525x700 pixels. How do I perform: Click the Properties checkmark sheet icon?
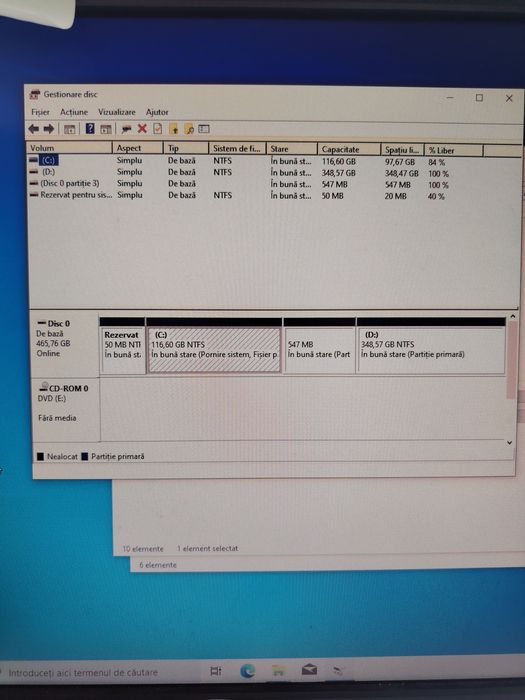(x=158, y=129)
